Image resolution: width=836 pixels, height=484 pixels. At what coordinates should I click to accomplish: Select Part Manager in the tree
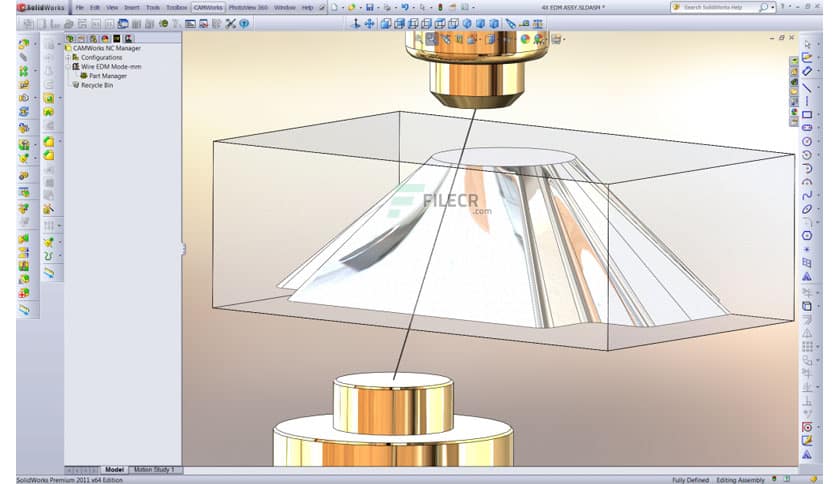pyautogui.click(x=108, y=76)
